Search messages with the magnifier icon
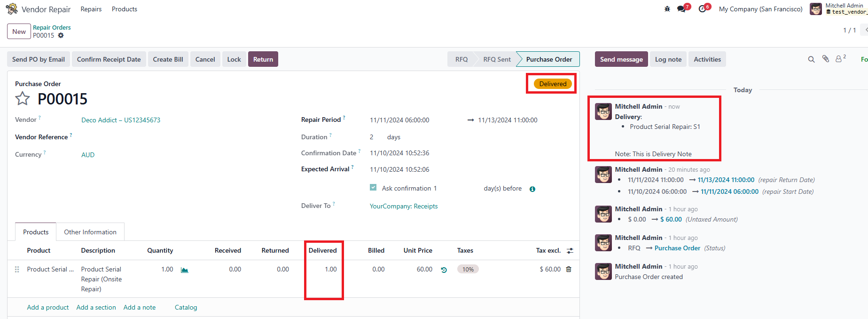Image resolution: width=868 pixels, height=319 pixels. pyautogui.click(x=811, y=59)
